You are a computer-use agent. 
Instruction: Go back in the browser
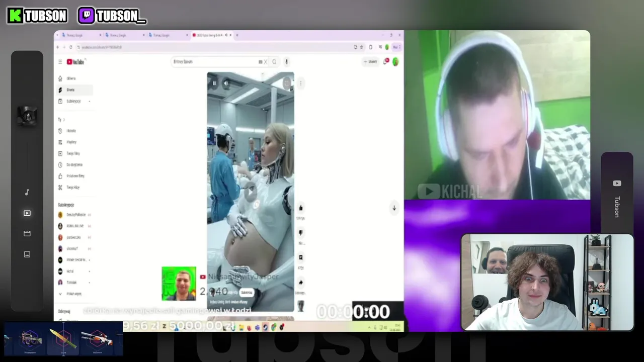click(x=57, y=47)
